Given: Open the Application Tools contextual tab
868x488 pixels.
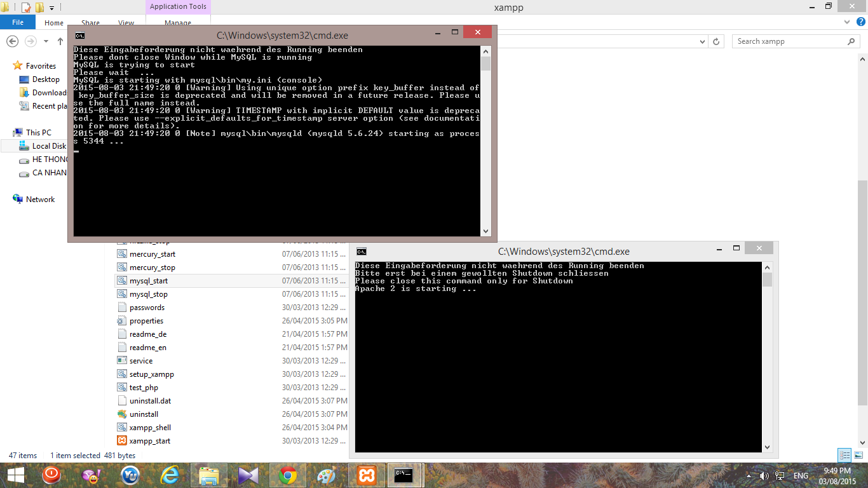Looking at the screenshot, I should [x=178, y=7].
